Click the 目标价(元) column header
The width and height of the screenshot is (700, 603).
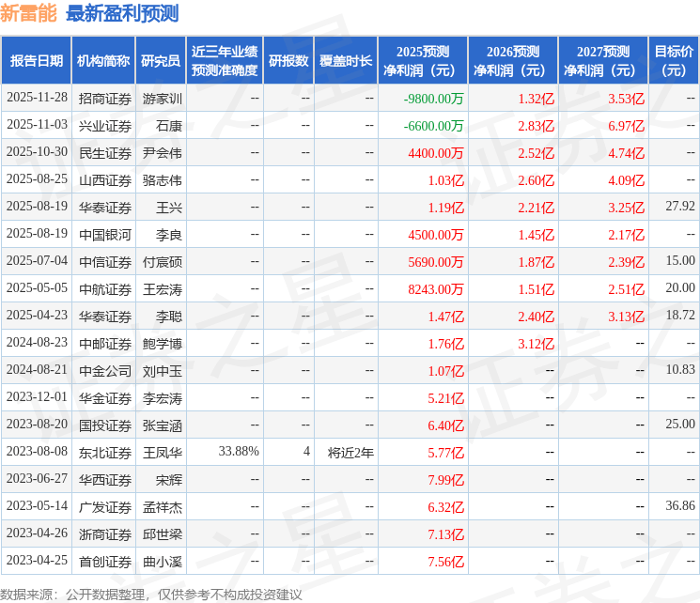click(673, 61)
